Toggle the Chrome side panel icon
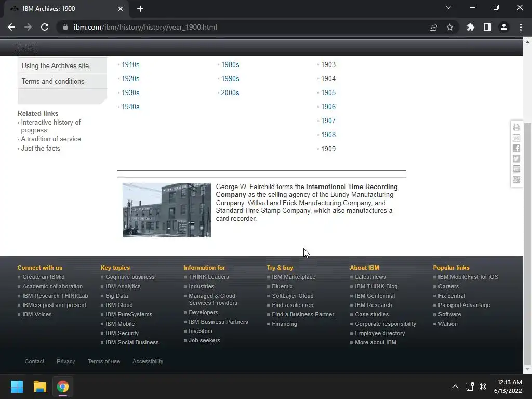Screen dimensions: 532x399 [487, 27]
